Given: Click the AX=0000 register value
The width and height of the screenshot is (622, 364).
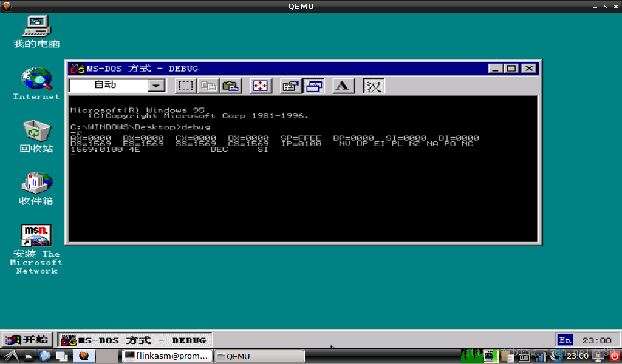Looking at the screenshot, I should click(x=91, y=138).
